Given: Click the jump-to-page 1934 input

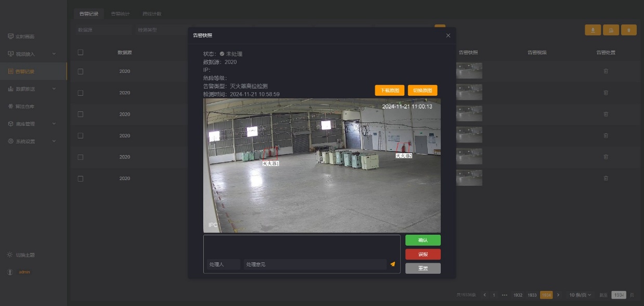Looking at the screenshot, I should (619, 295).
